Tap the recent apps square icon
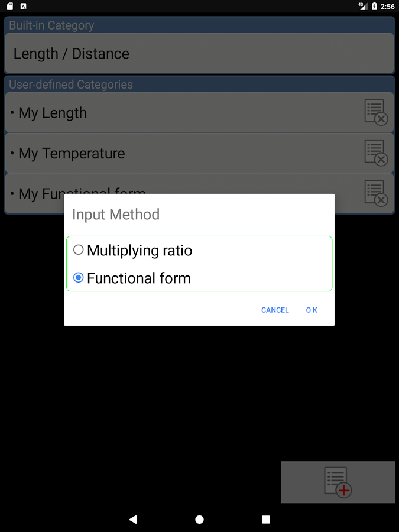The image size is (399, 532). [266, 520]
